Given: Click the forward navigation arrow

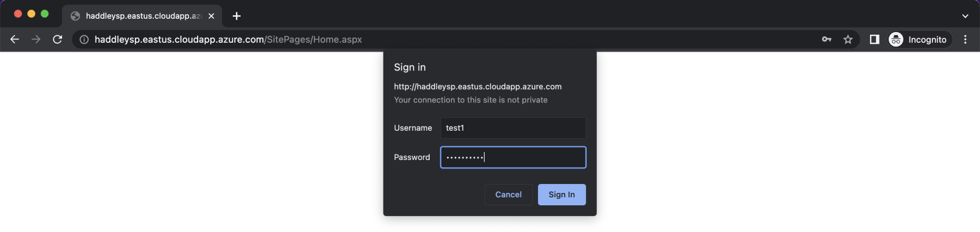Looking at the screenshot, I should click(36, 39).
